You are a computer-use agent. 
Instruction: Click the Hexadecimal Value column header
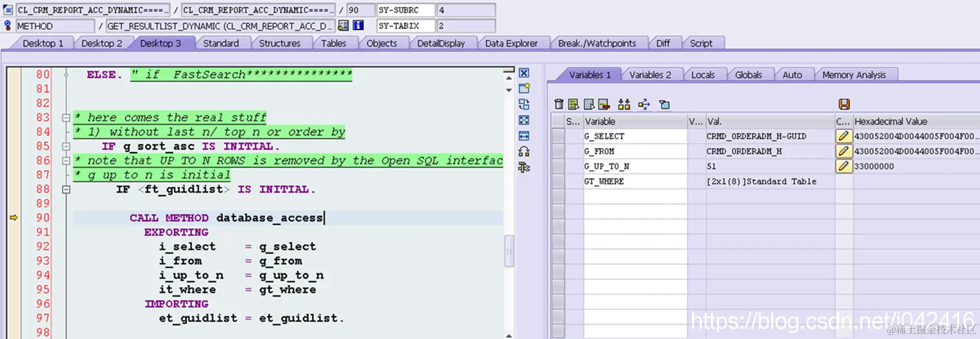tap(916, 121)
